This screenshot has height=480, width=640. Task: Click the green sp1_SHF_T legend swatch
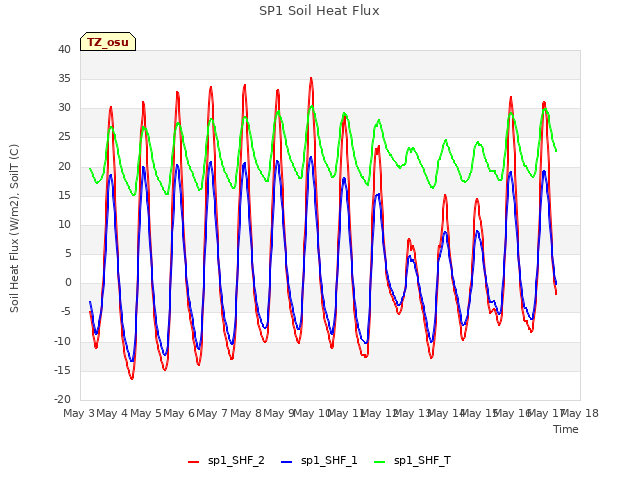click(x=380, y=462)
